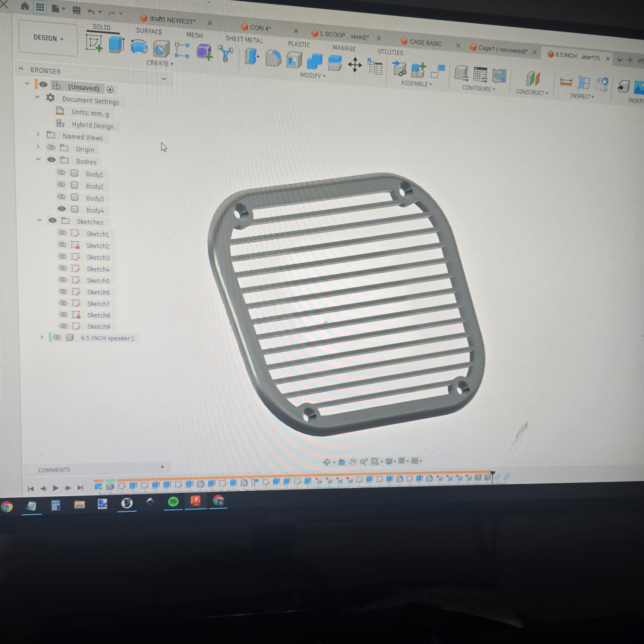This screenshot has height=644, width=644.
Task: Open the CONSTRUCT menu
Action: (x=532, y=92)
